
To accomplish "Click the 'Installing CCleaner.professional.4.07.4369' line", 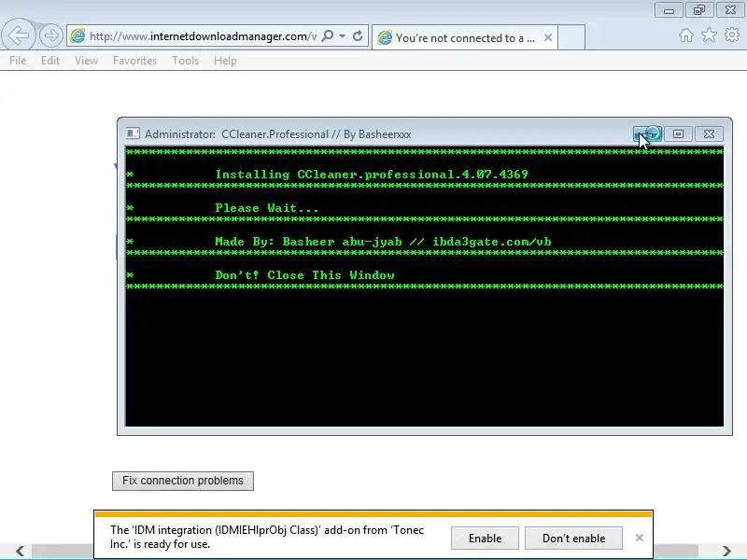I will 372,175.
